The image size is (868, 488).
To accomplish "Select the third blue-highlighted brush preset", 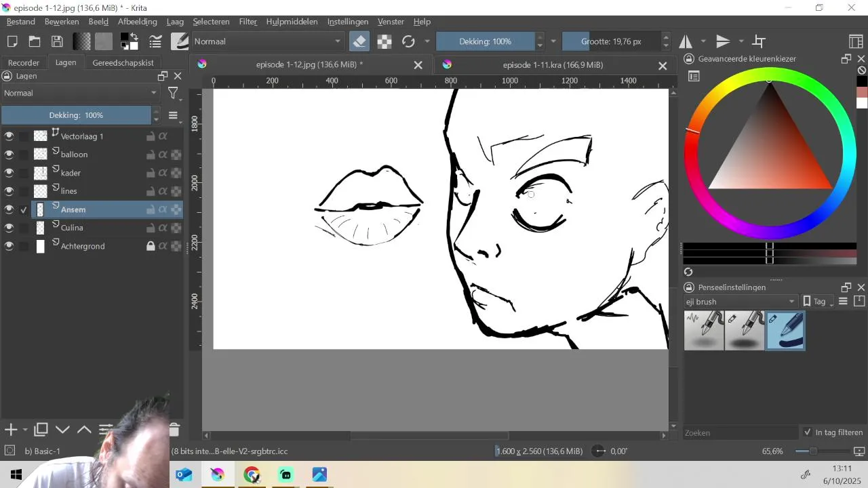I will click(785, 331).
